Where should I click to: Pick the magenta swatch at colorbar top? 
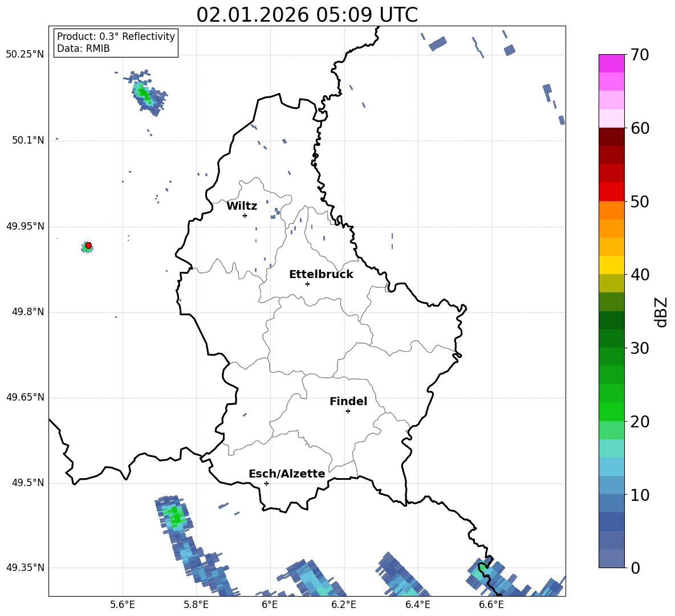click(611, 63)
